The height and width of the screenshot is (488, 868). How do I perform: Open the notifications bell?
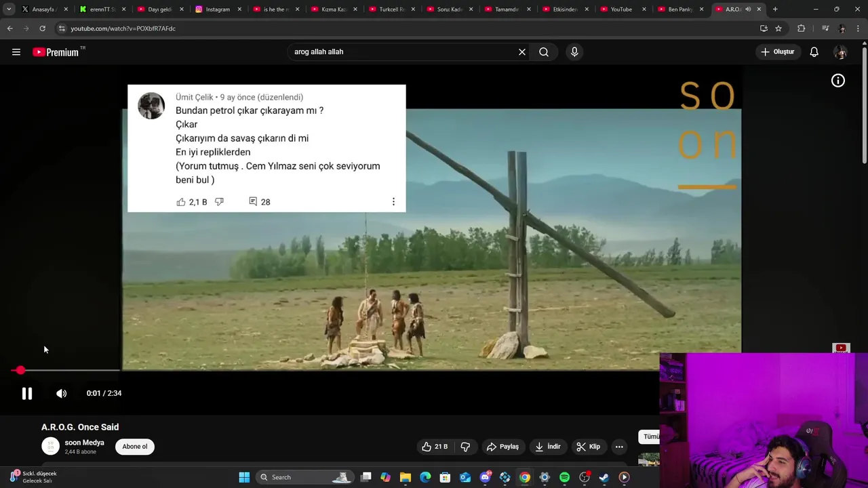pos(814,52)
